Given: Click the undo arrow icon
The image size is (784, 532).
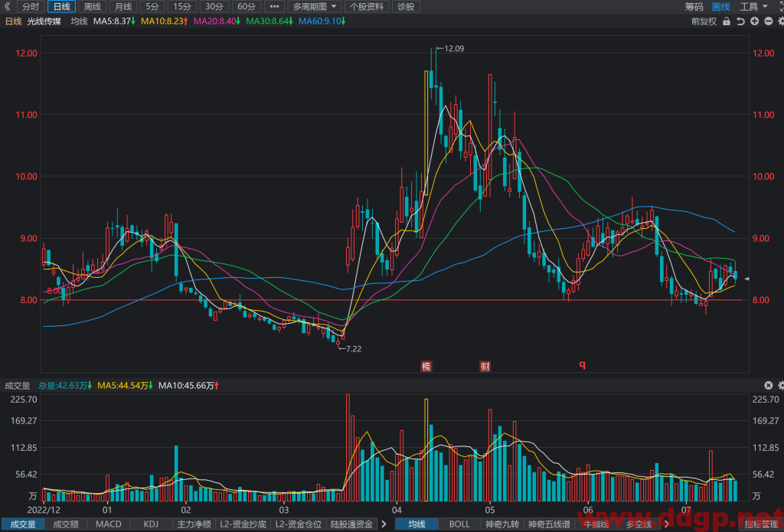Looking at the screenshot, I should (x=740, y=21).
